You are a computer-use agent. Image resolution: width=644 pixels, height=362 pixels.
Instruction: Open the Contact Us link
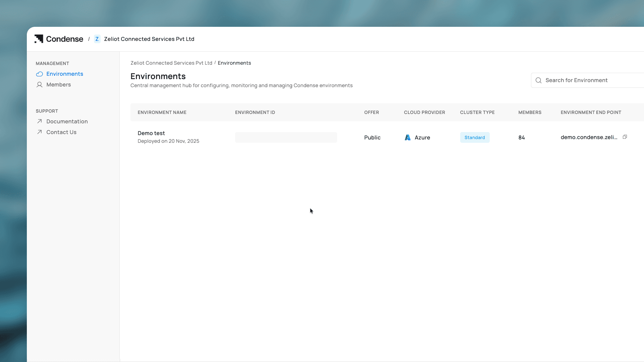click(61, 132)
